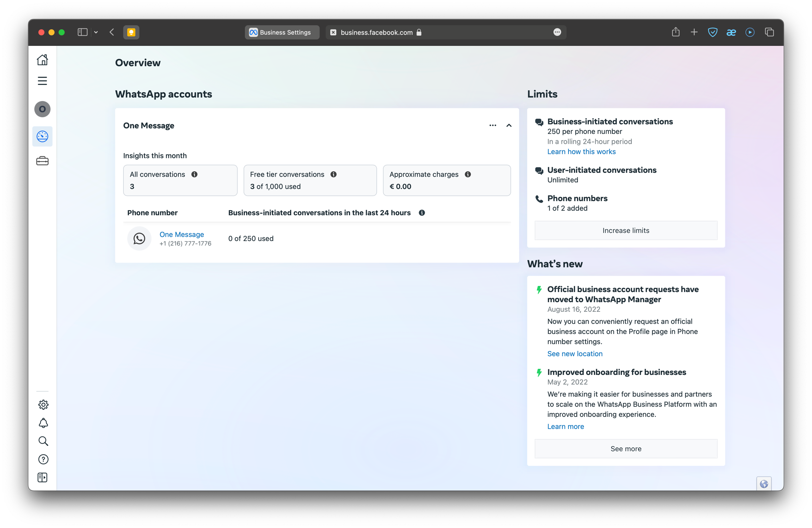Open the briefcase account tools icon

pyautogui.click(x=42, y=161)
